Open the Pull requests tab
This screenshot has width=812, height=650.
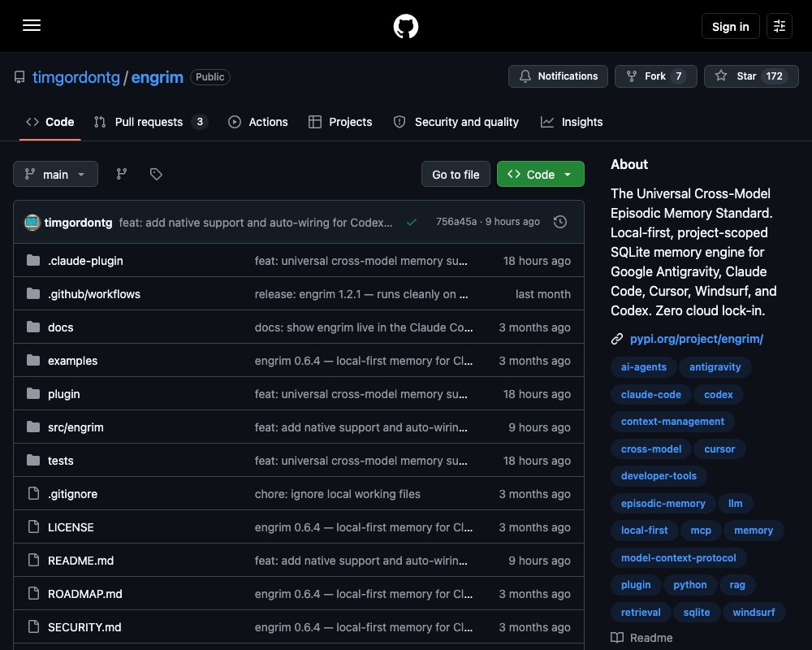pos(151,122)
